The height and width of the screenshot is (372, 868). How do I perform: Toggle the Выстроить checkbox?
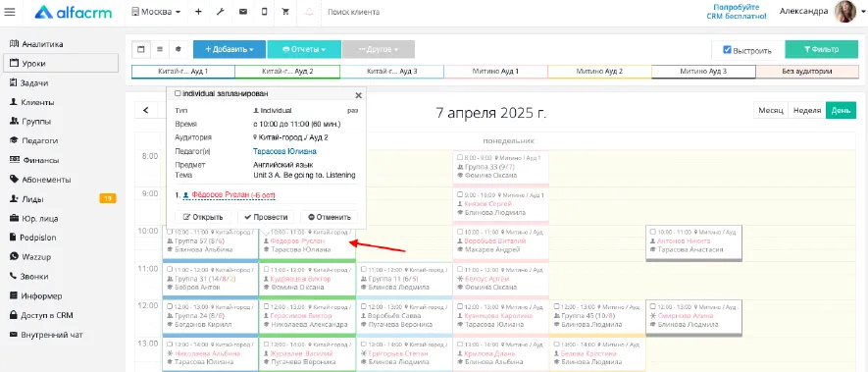click(x=728, y=50)
